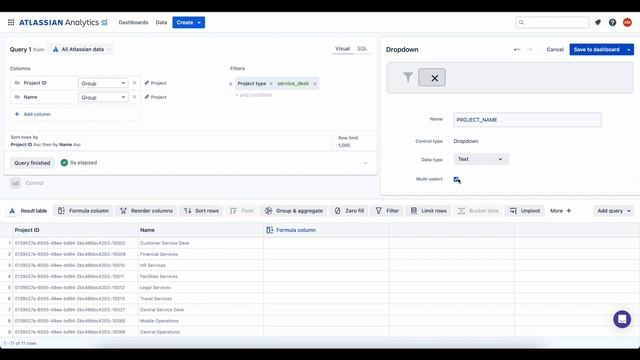Image resolution: width=640 pixels, height=360 pixels.
Task: Add a Group & aggregate step
Action: [x=293, y=211]
